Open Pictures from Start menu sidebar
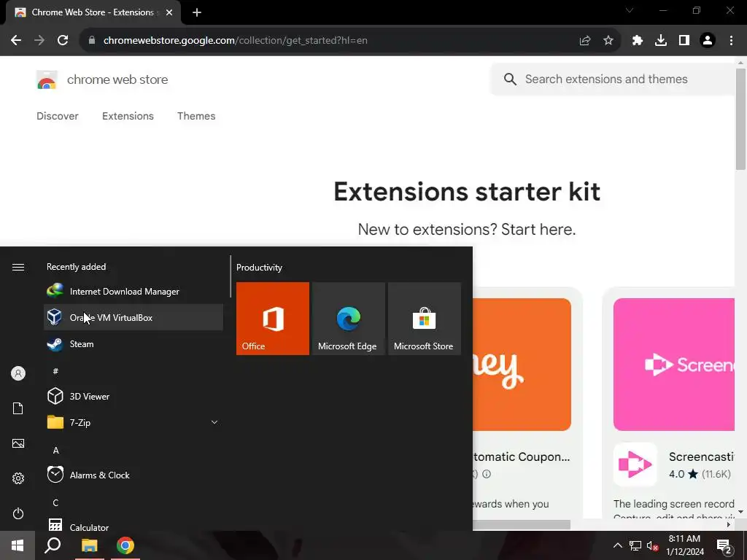The width and height of the screenshot is (747, 560). pyautogui.click(x=18, y=443)
